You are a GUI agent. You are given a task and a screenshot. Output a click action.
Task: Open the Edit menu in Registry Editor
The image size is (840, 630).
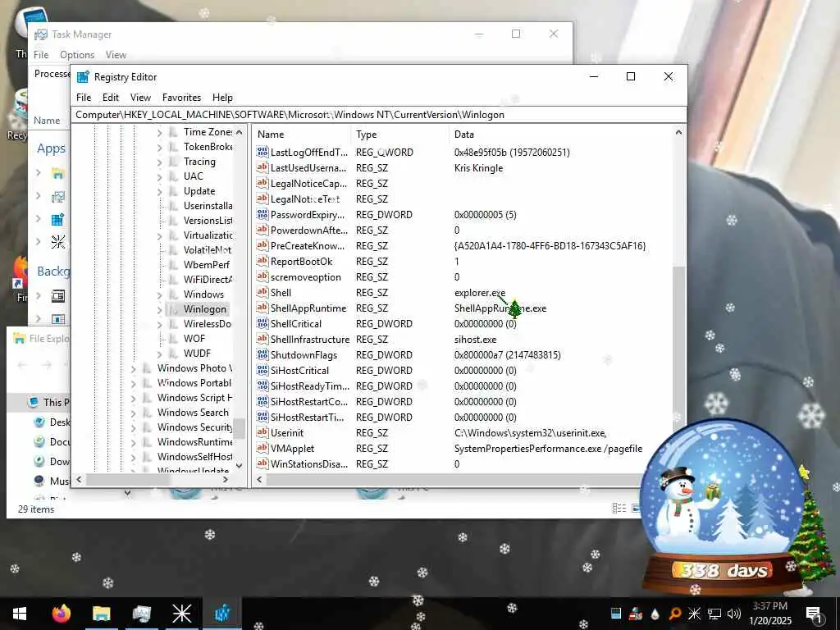click(x=111, y=98)
